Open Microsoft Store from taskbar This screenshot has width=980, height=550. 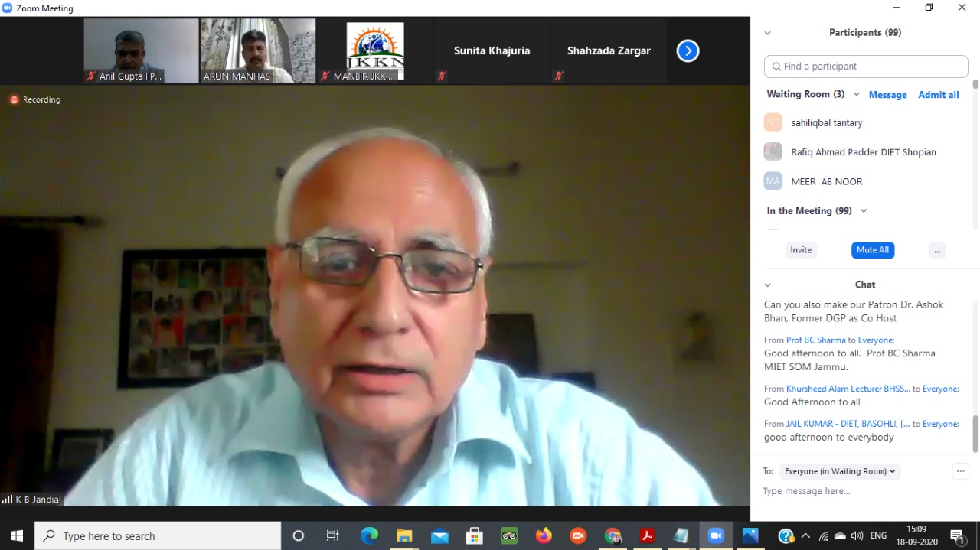click(x=475, y=535)
